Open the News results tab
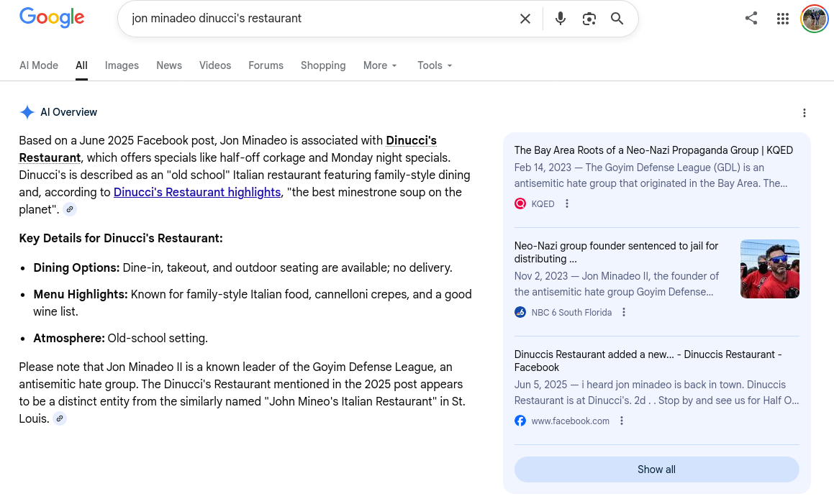Screen dimensions: 834x504 click(169, 65)
